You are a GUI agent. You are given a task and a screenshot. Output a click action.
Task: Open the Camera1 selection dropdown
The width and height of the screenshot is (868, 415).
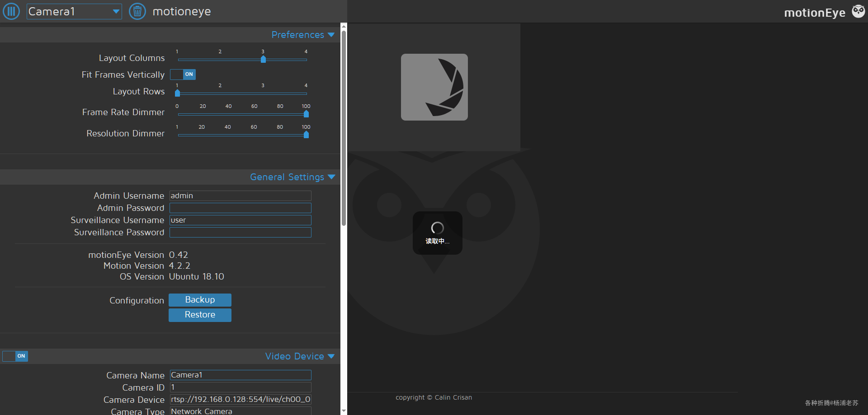pyautogui.click(x=74, y=11)
